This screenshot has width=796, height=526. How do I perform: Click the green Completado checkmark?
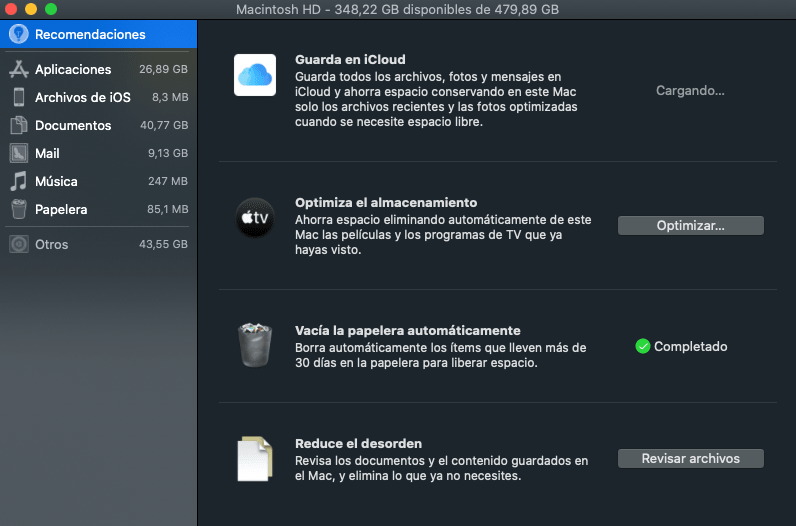coord(643,346)
